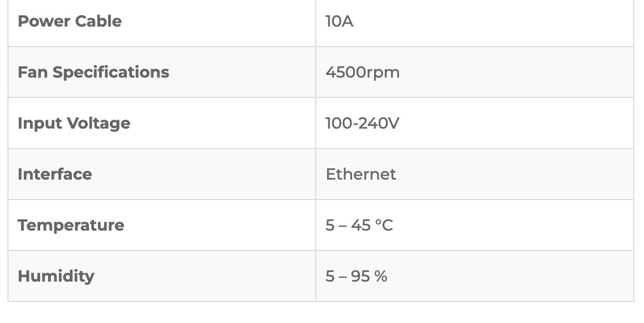
Task: Click the word Specifications in the table
Action: point(111,73)
